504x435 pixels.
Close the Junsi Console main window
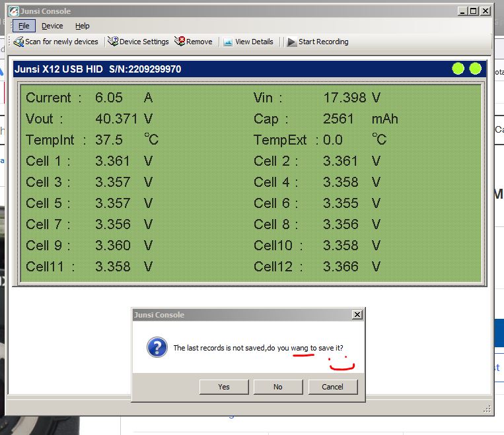[x=486, y=11]
